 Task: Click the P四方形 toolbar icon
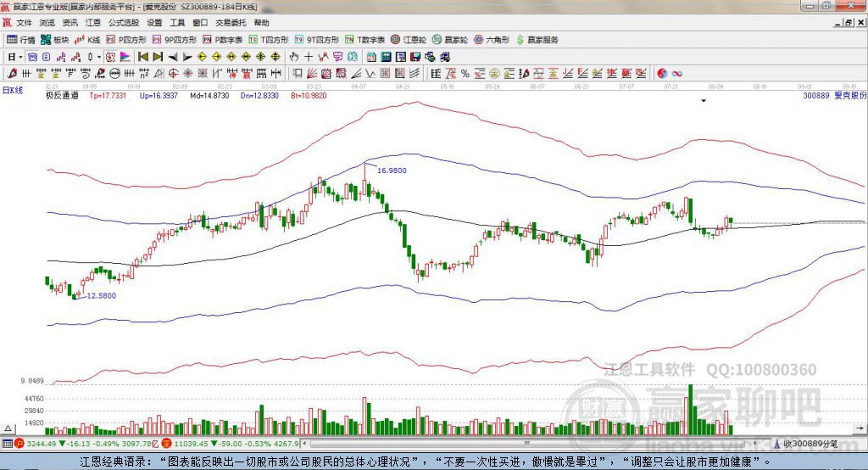coord(126,40)
